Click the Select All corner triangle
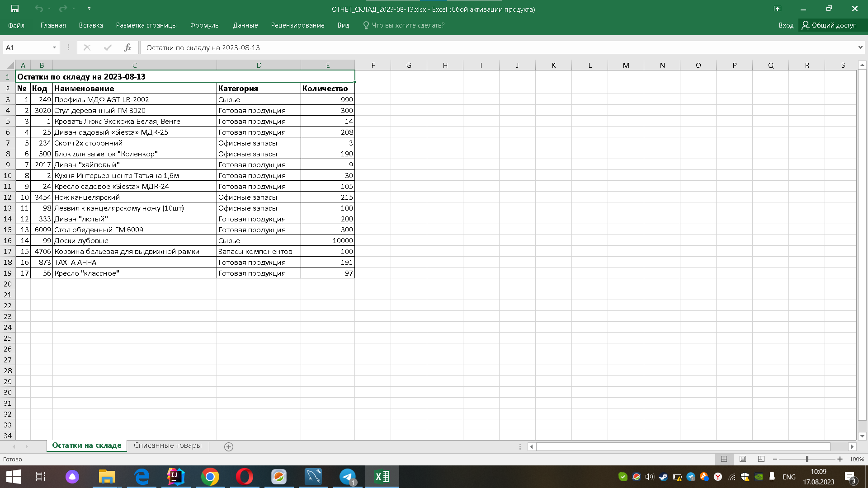Screen dimensions: 868x488 tap(10, 65)
